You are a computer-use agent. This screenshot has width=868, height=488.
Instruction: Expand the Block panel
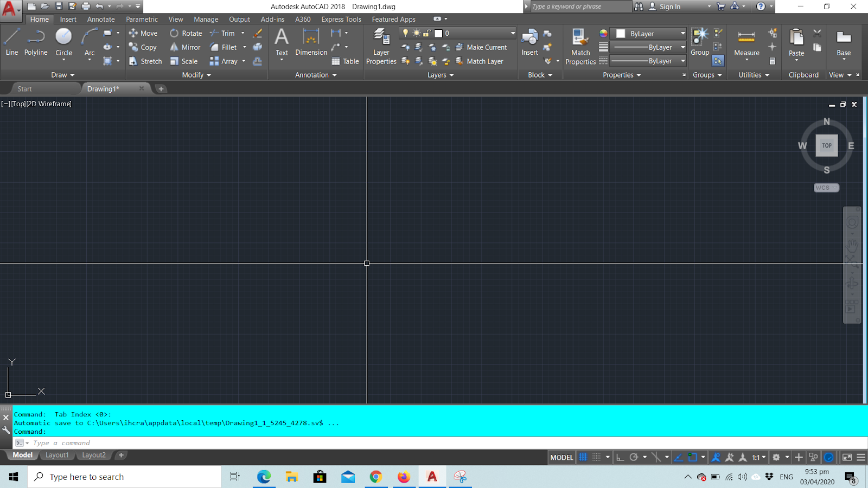tap(540, 75)
